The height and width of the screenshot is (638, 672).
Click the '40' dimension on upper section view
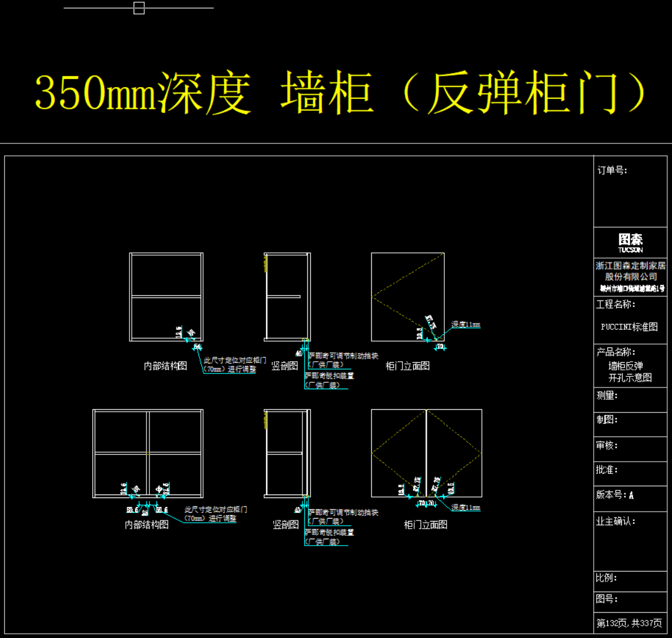point(298,353)
